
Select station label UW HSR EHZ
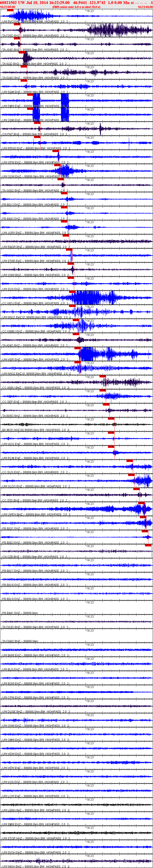11,360
